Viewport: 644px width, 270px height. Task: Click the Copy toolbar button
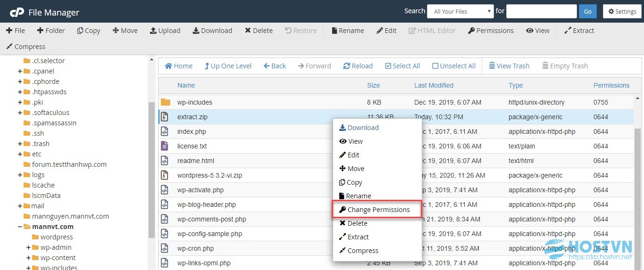tap(89, 30)
